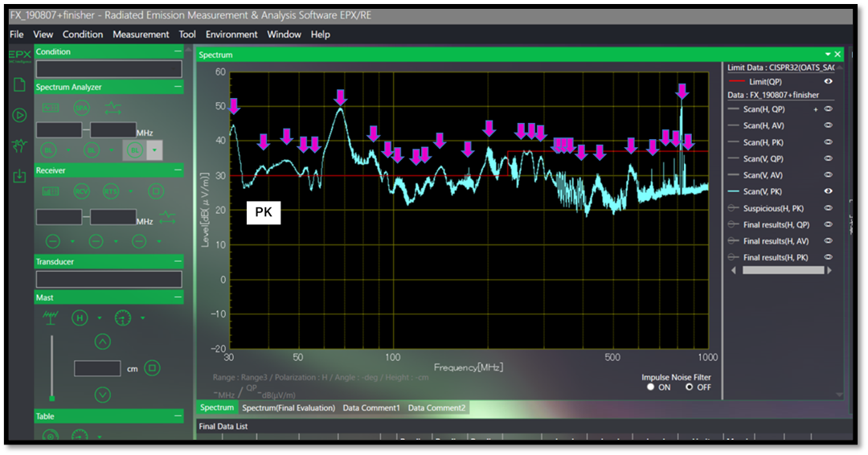
Task: Click the RTS round icon
Action: click(111, 191)
